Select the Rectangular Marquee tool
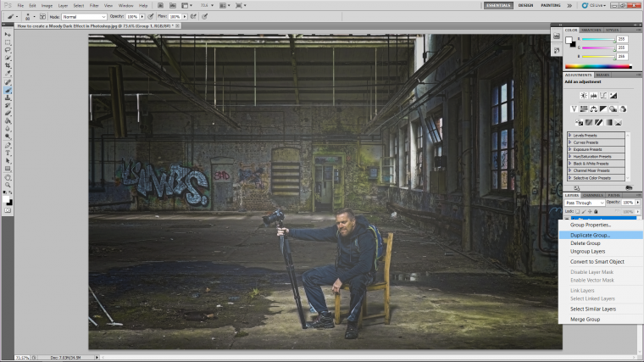This screenshot has width=644, height=362. (8, 42)
